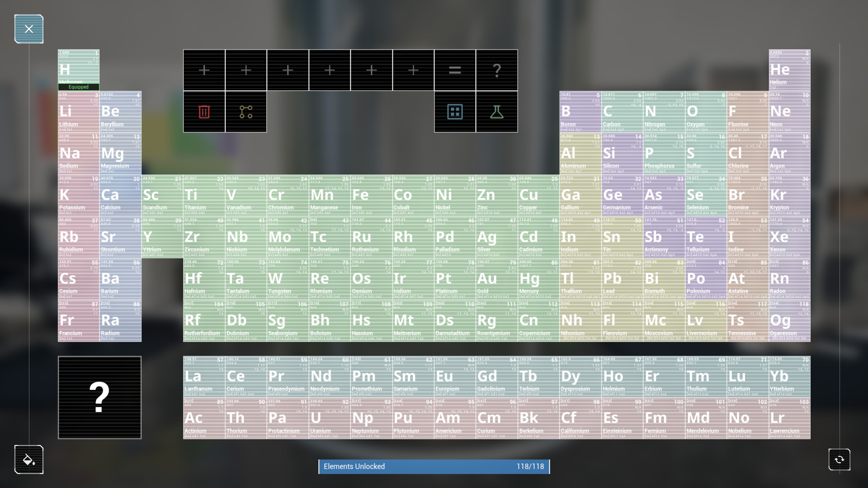Screen dimensions: 868x488
Task: Click the equals sign slot
Action: tap(455, 70)
